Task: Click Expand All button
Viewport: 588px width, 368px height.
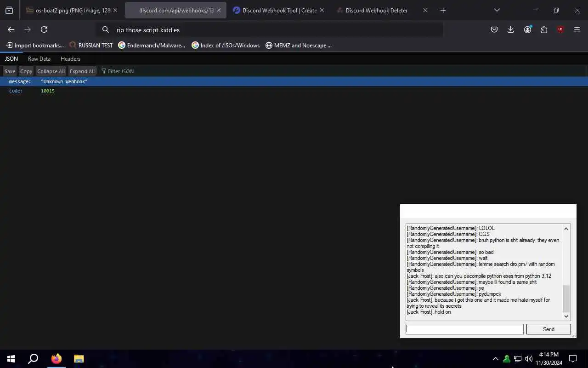Action: (82, 71)
